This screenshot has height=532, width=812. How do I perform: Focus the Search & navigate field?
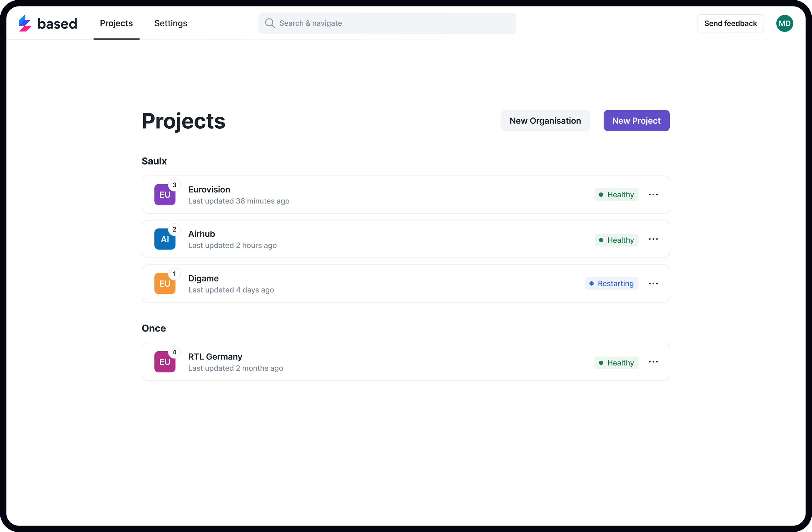(x=392, y=23)
